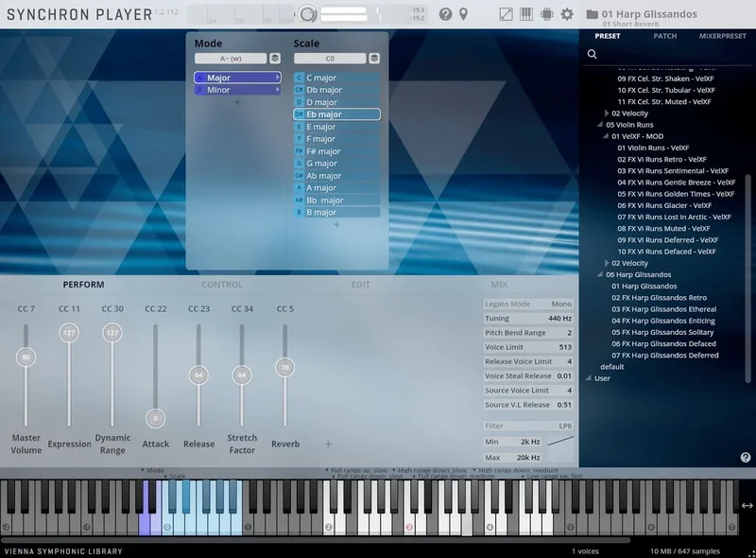Click the Filter Min 2k Hz field
Screen dimensions: 756x558
click(x=513, y=442)
